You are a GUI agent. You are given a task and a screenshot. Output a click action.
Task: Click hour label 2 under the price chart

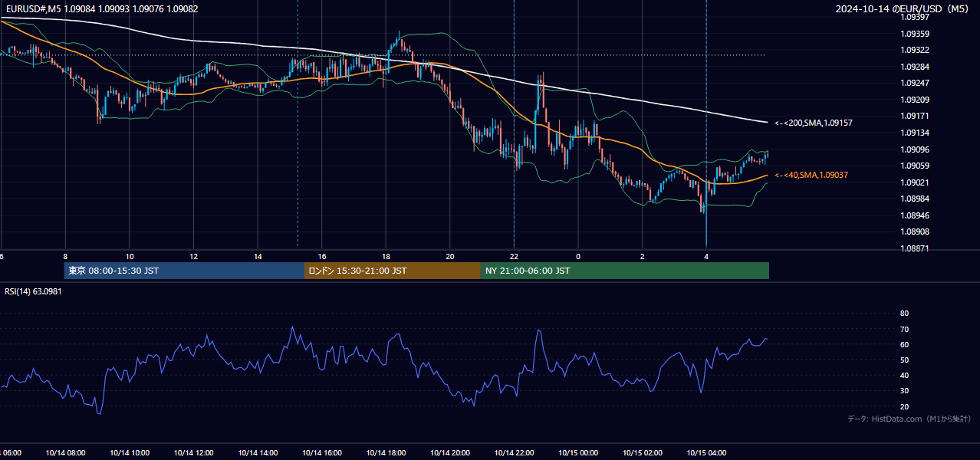pyautogui.click(x=643, y=256)
